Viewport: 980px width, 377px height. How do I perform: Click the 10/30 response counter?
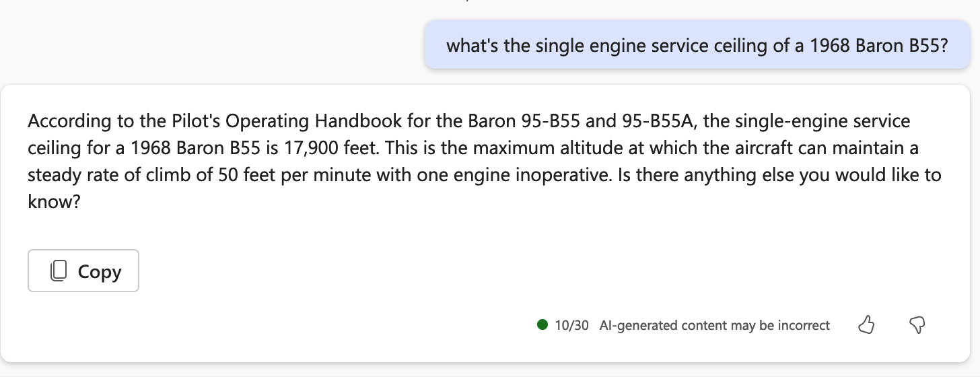[571, 326]
